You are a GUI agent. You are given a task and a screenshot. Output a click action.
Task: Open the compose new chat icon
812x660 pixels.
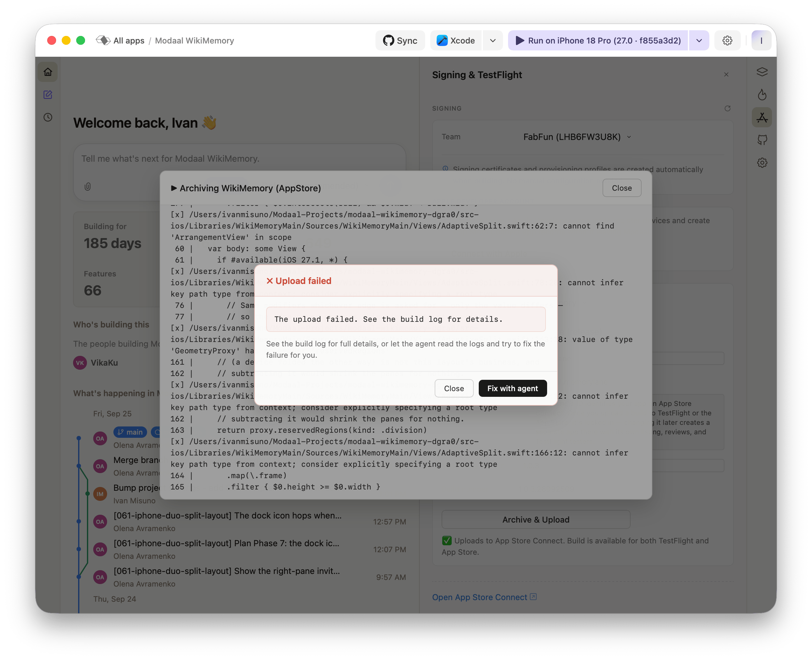click(x=48, y=95)
